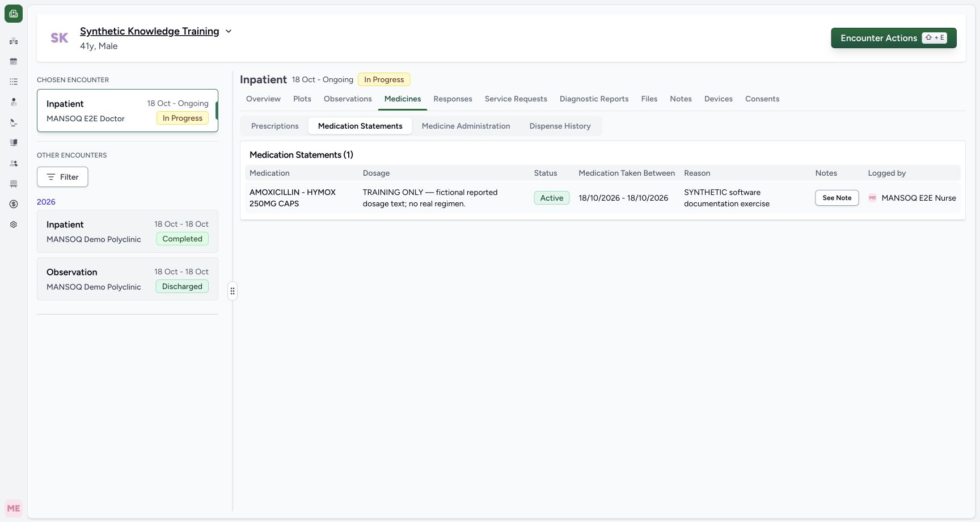This screenshot has height=522, width=980.
Task: Open the Files tab
Action: click(x=649, y=99)
